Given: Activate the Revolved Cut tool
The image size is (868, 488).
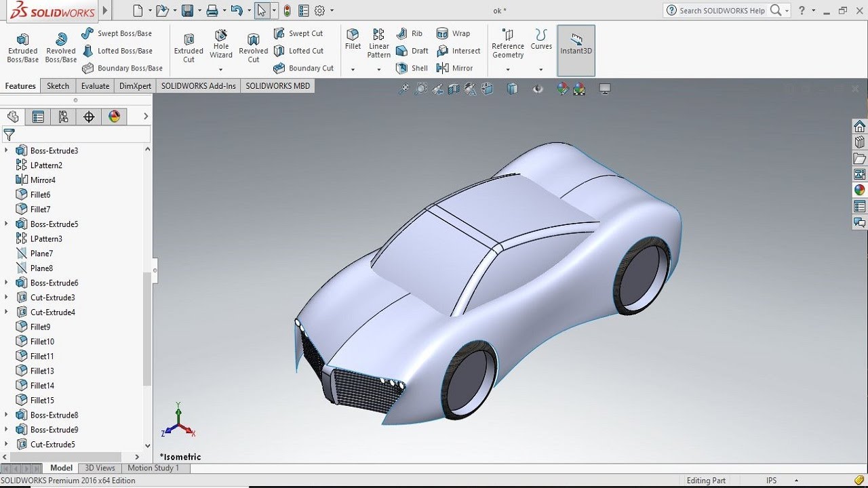Looking at the screenshot, I should (254, 48).
